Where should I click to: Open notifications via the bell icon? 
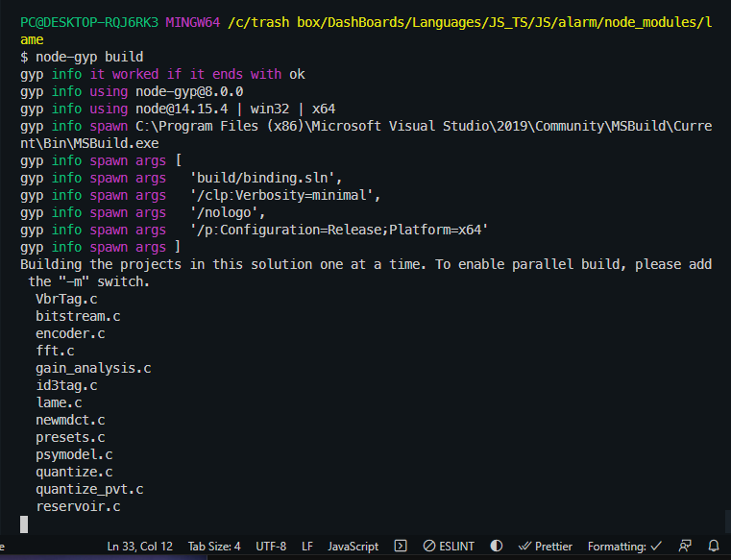(x=714, y=546)
